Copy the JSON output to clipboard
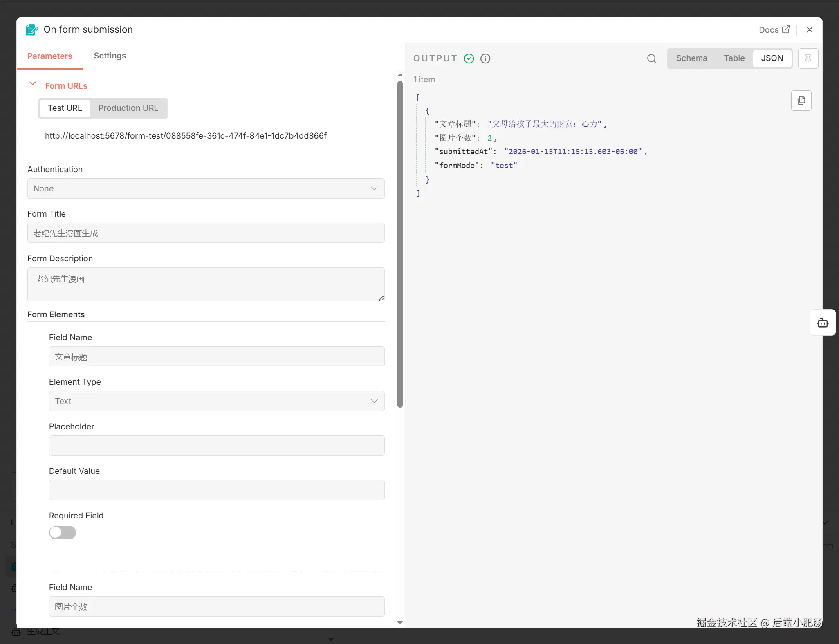 point(801,101)
